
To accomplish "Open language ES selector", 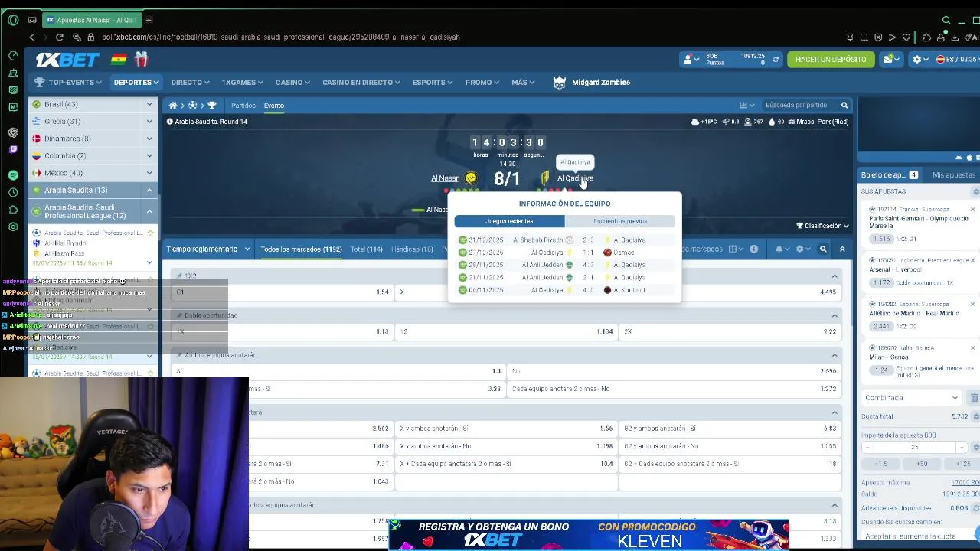I will (956, 59).
